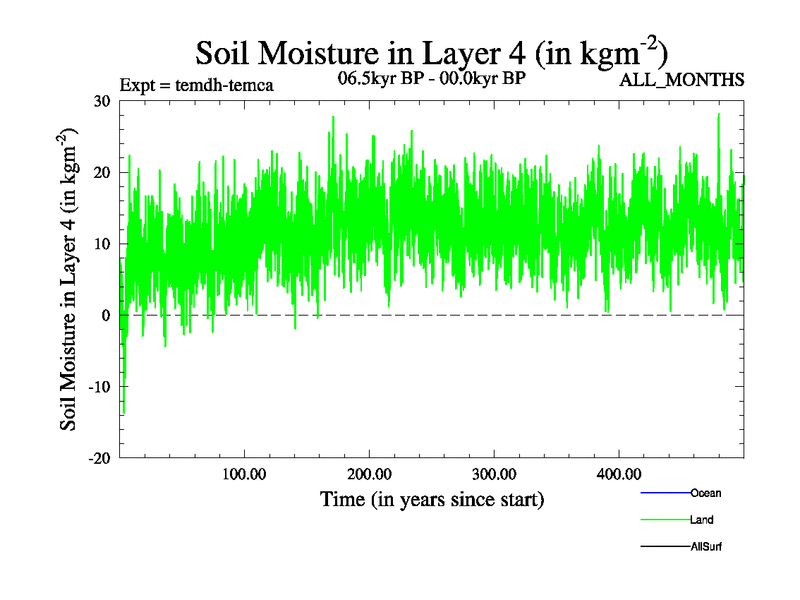Click the vertical y-axis title text
Viewport: 800px width, 600px height.
click(x=70, y=280)
